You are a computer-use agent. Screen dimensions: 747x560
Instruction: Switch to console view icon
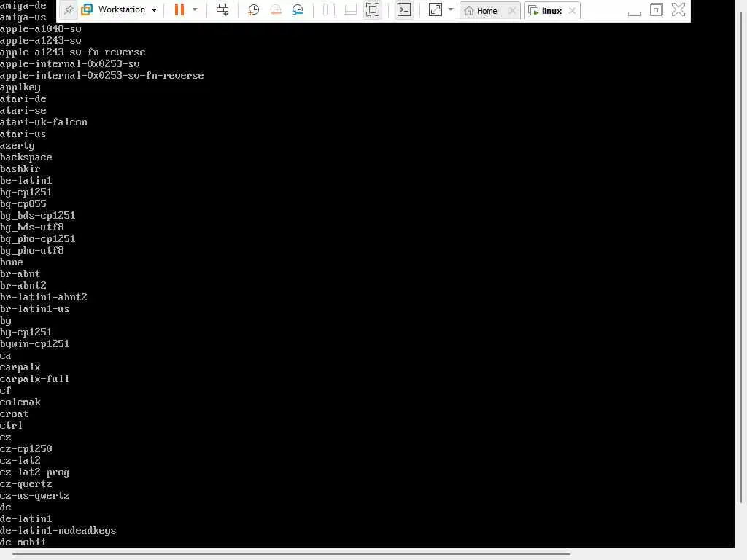(x=404, y=9)
